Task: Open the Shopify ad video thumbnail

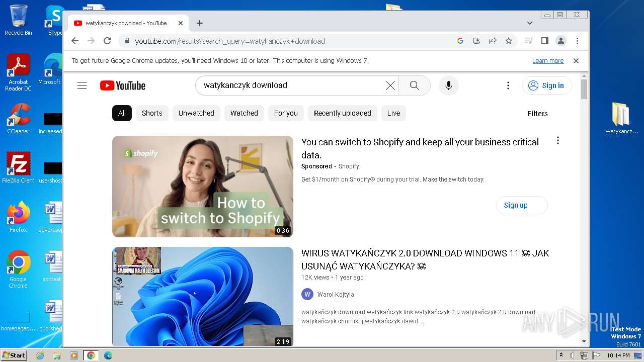Action: coord(203,187)
